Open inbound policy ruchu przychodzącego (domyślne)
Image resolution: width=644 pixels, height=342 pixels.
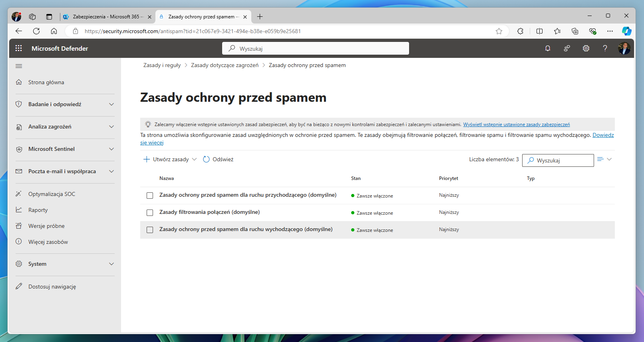coord(248,195)
